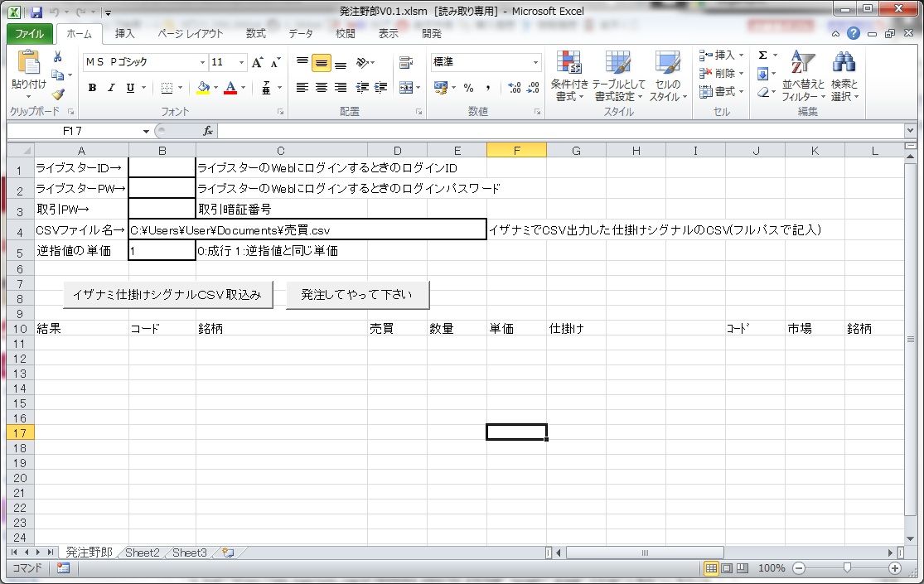Switch to Normal view in status bar
The image size is (924, 584).
click(711, 568)
